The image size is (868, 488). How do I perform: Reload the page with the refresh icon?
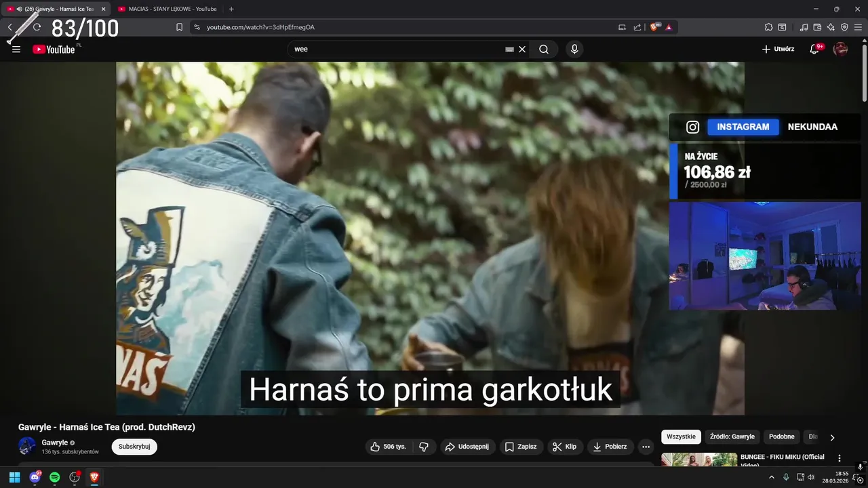coord(37,27)
